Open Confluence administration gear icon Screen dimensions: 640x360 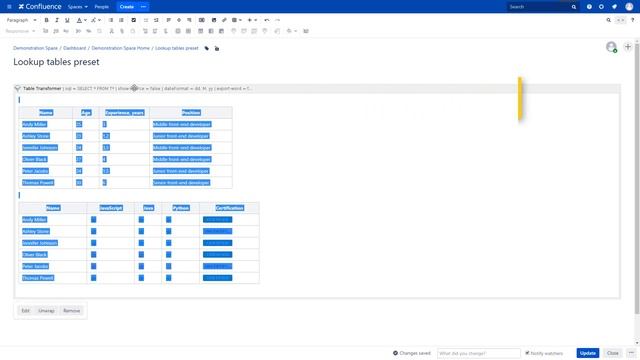click(x=601, y=7)
